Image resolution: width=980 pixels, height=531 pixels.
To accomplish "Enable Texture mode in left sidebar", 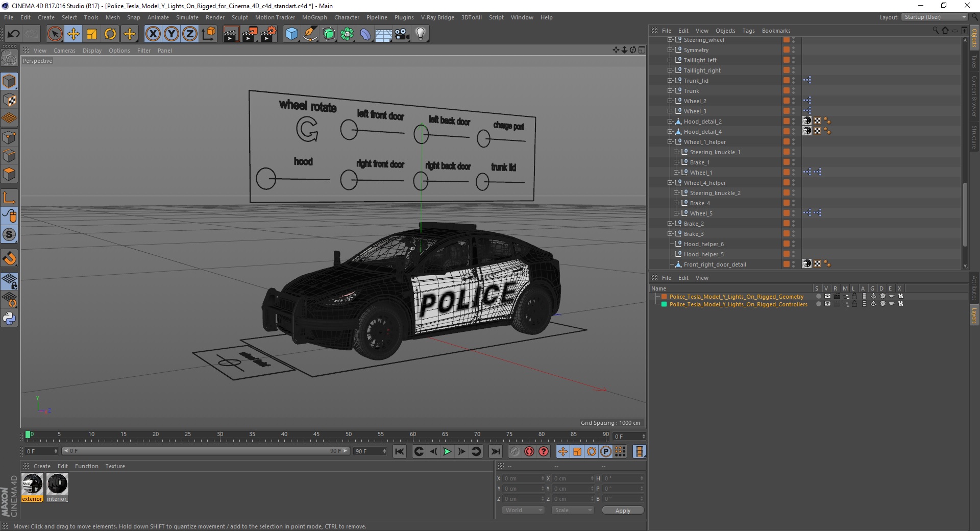I will coord(9,100).
